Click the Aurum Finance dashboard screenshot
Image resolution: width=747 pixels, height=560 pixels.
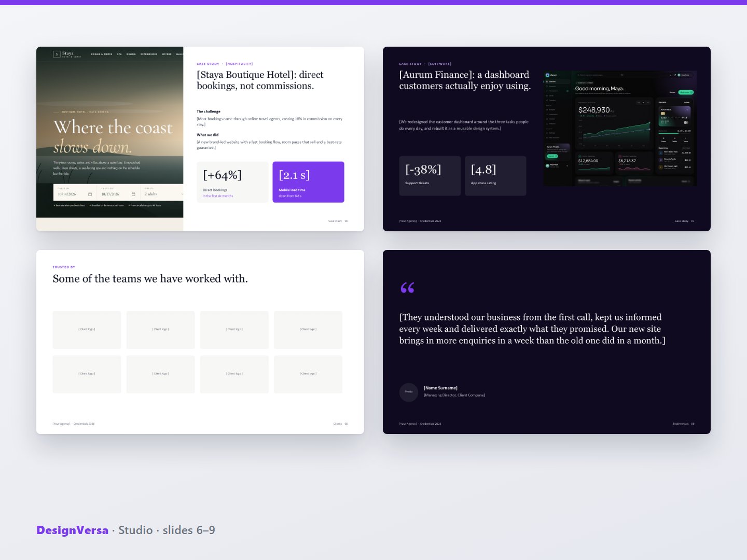pyautogui.click(x=620, y=128)
